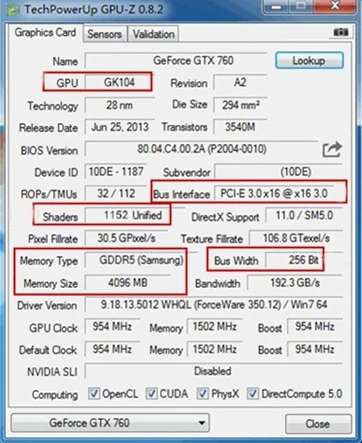Image resolution: width=362 pixels, height=443 pixels.
Task: Click the Release Date field Jun 25, 2013
Action: click(120, 127)
